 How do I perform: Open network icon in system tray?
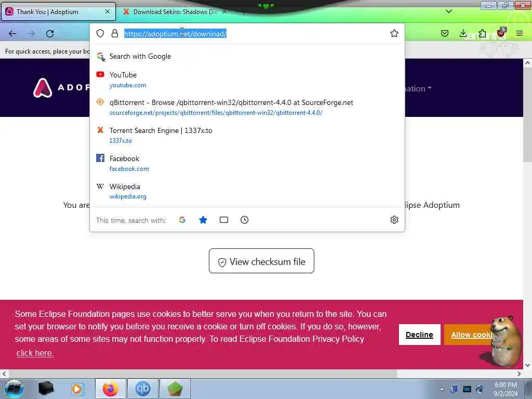point(467,389)
